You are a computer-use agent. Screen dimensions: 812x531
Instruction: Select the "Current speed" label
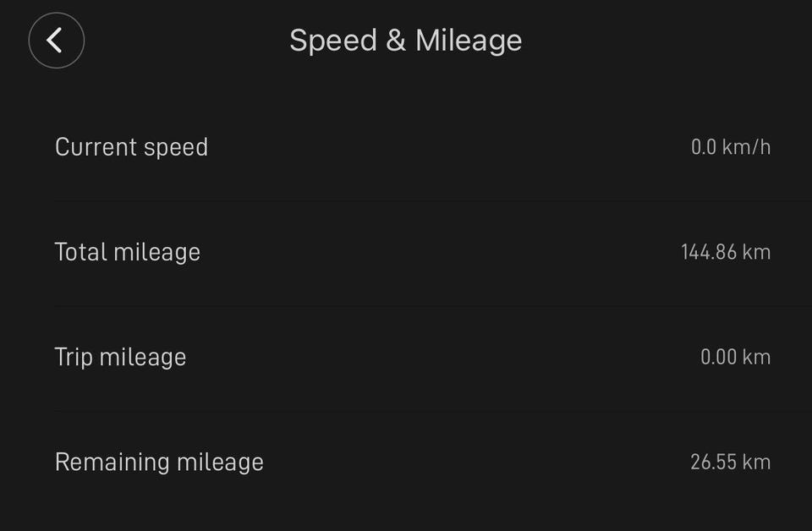point(131,147)
